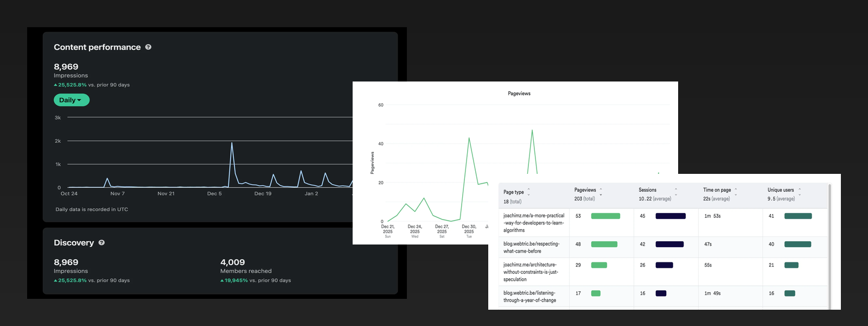The image size is (868, 326).
Task: Click the 8,969 Impressions total under Discovery
Action: coord(66,262)
